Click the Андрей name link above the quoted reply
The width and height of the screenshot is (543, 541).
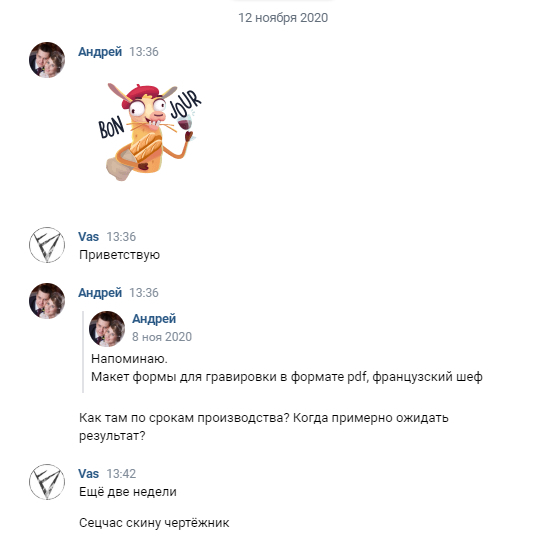100,293
